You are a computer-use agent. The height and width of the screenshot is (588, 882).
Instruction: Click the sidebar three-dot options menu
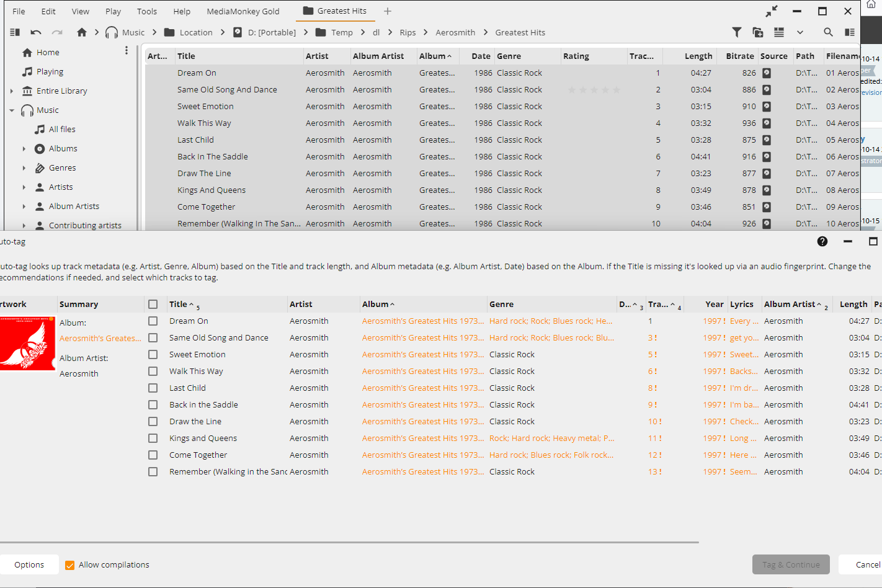(x=127, y=51)
